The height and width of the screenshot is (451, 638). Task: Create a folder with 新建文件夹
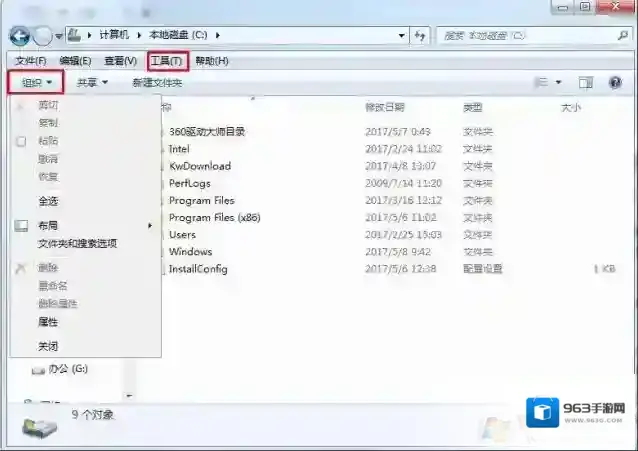pos(157,83)
